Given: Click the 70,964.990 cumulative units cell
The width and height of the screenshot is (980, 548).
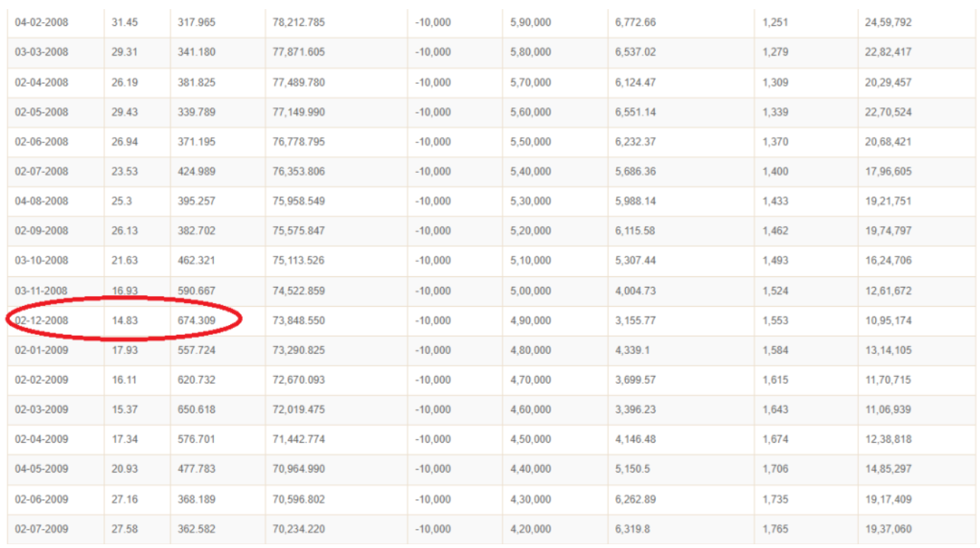Looking at the screenshot, I should [298, 469].
